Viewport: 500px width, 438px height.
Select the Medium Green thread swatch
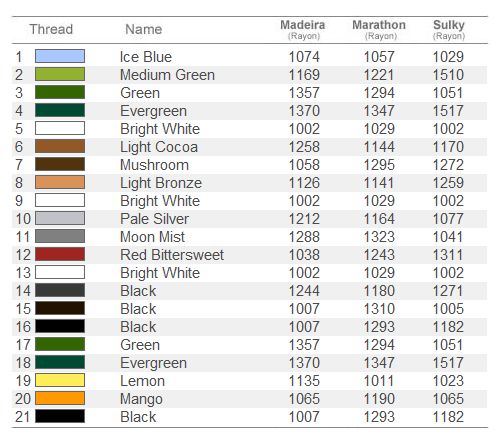click(x=60, y=74)
